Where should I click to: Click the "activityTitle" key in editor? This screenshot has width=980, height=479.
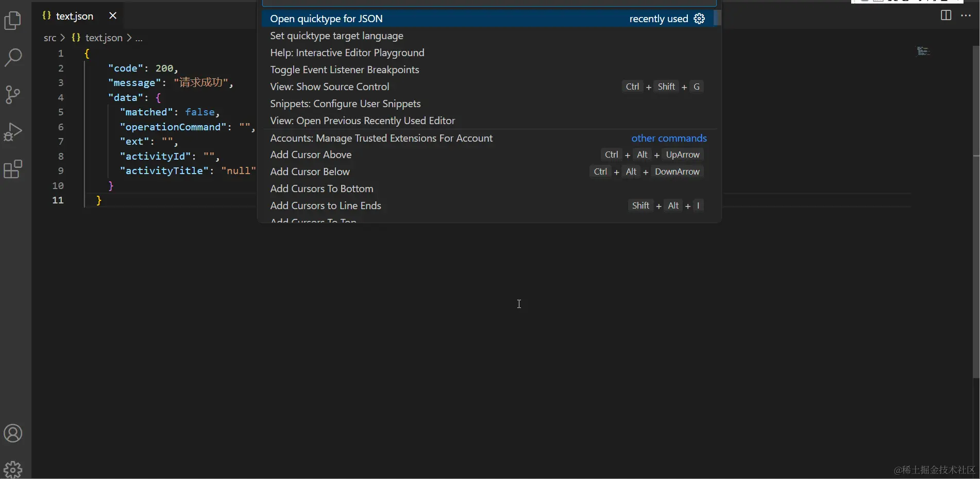coord(164,171)
